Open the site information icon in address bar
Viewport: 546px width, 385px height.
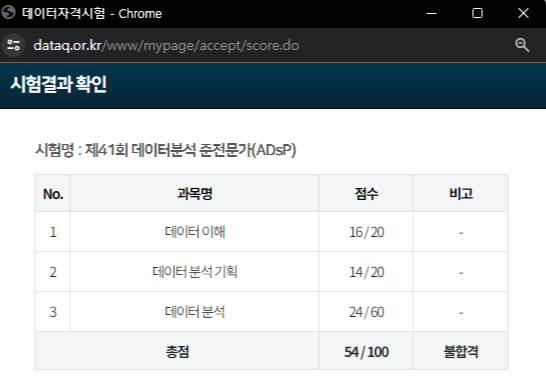tap(13, 45)
